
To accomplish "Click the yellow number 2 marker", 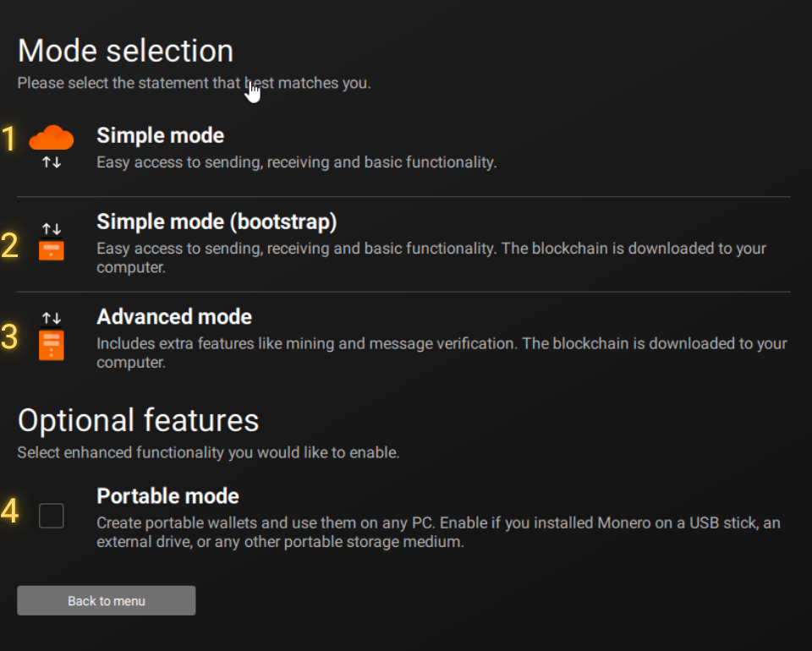I will point(9,245).
